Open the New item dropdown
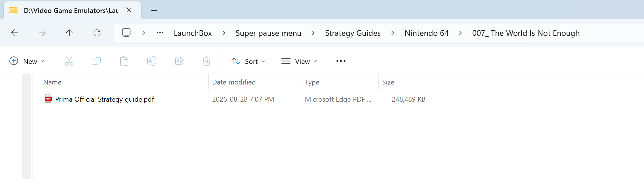The height and width of the screenshot is (179, 644). [x=27, y=61]
